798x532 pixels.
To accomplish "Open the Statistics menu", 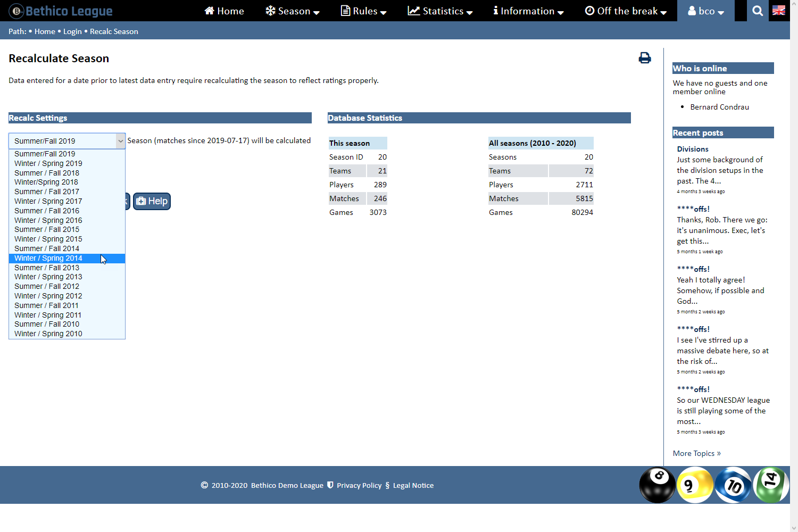I will tap(440, 11).
